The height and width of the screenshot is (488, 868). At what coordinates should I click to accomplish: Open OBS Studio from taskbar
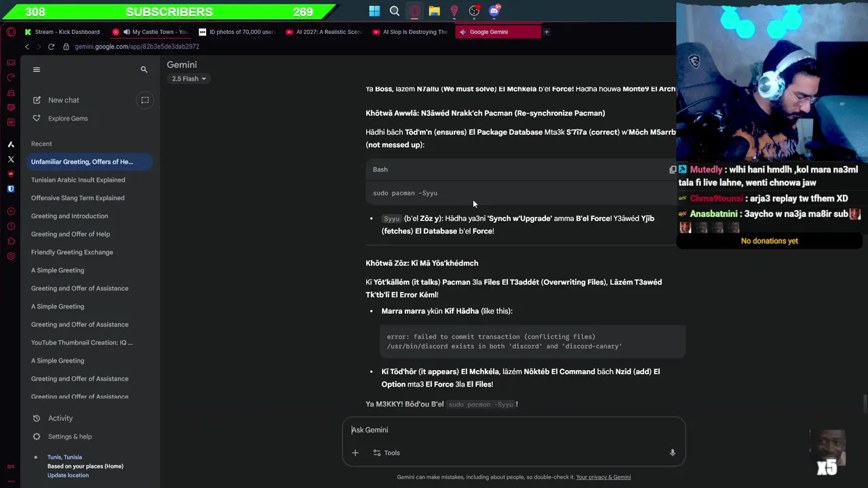474,11
